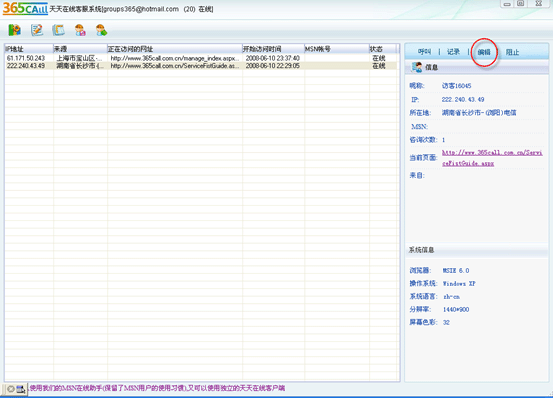This screenshot has height=398, width=553.
Task: Sort by the IP地址 column header
Action: coord(29,49)
